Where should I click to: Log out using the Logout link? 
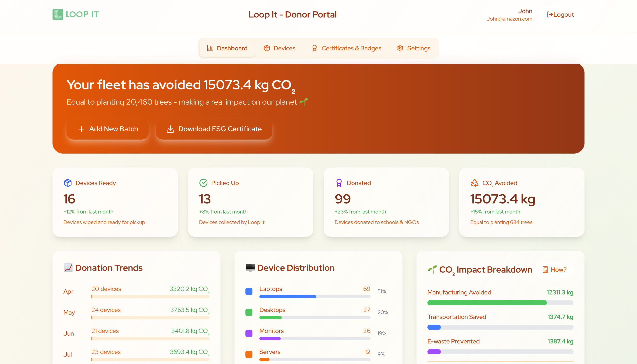point(560,14)
